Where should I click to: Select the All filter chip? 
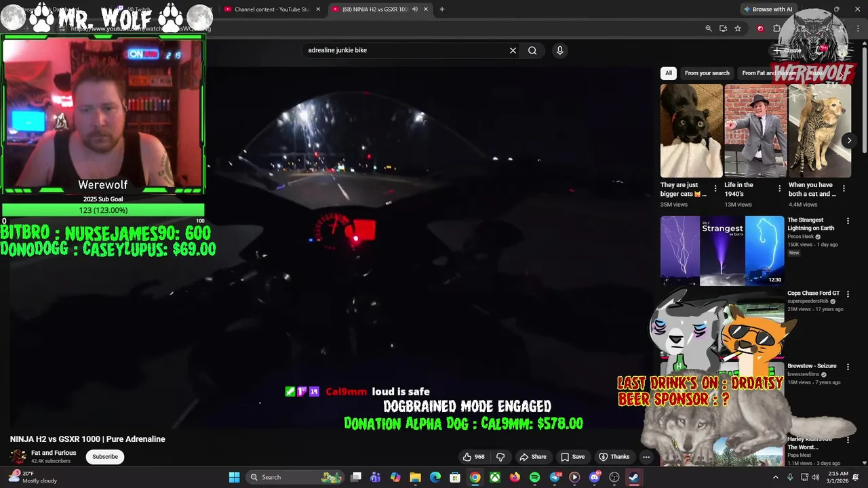(x=669, y=73)
